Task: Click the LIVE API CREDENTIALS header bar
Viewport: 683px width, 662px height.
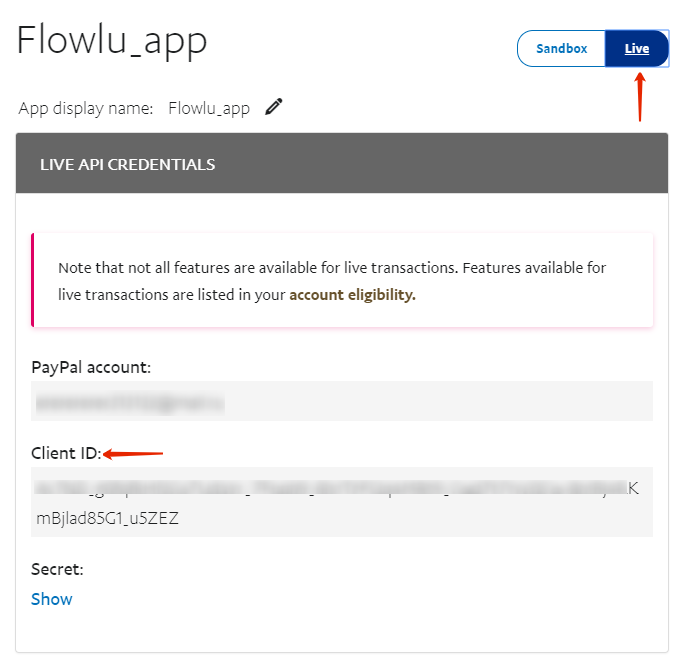Action: point(342,163)
